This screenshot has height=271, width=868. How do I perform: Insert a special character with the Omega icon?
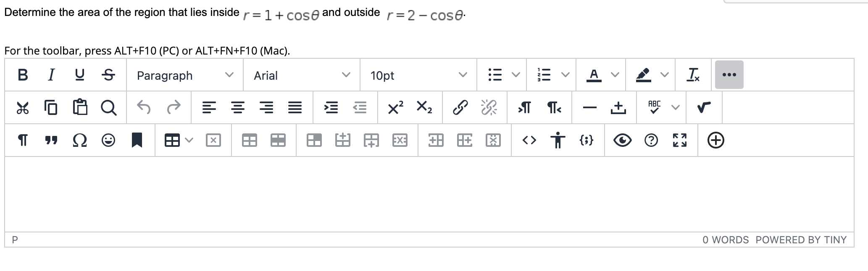(80, 140)
